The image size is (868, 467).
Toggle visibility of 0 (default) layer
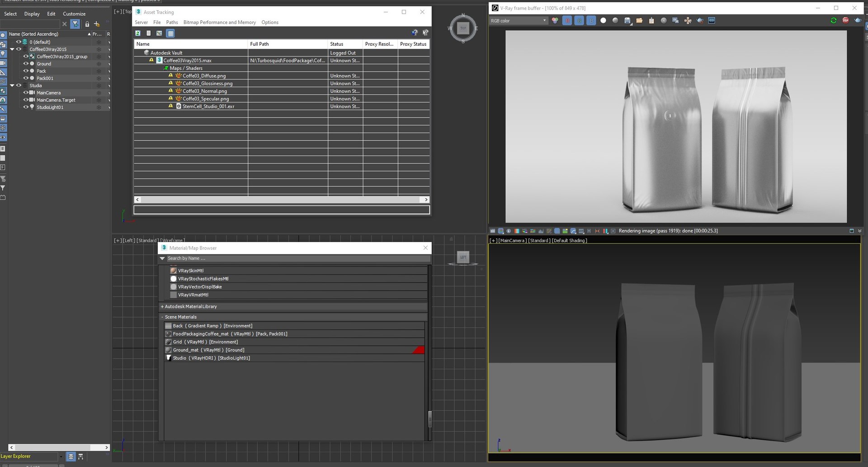(19, 42)
